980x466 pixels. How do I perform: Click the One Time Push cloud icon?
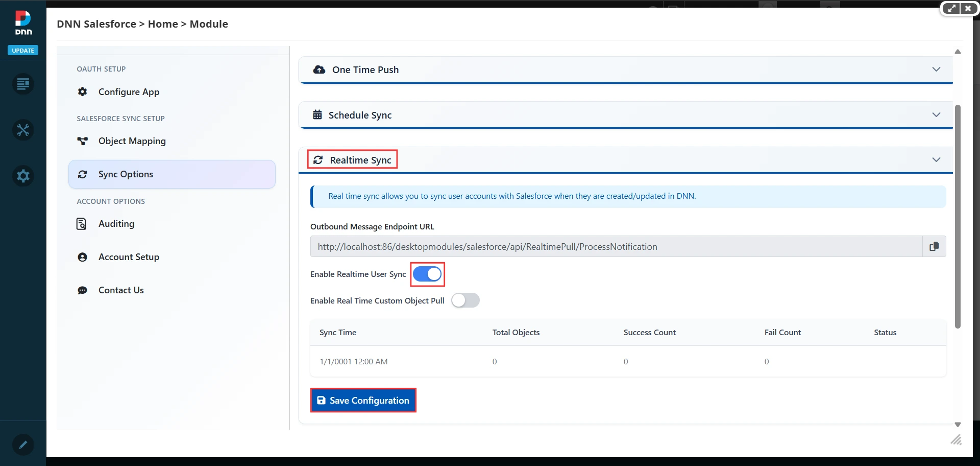coord(319,69)
